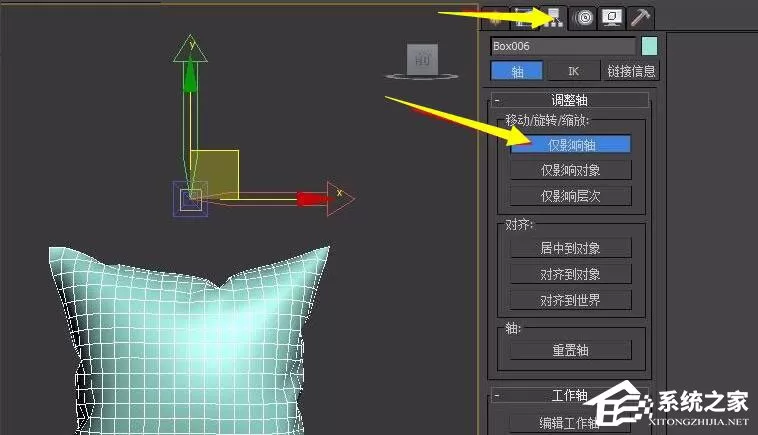The width and height of the screenshot is (758, 435).
Task: Open the Modify panel tab
Action: tap(524, 18)
